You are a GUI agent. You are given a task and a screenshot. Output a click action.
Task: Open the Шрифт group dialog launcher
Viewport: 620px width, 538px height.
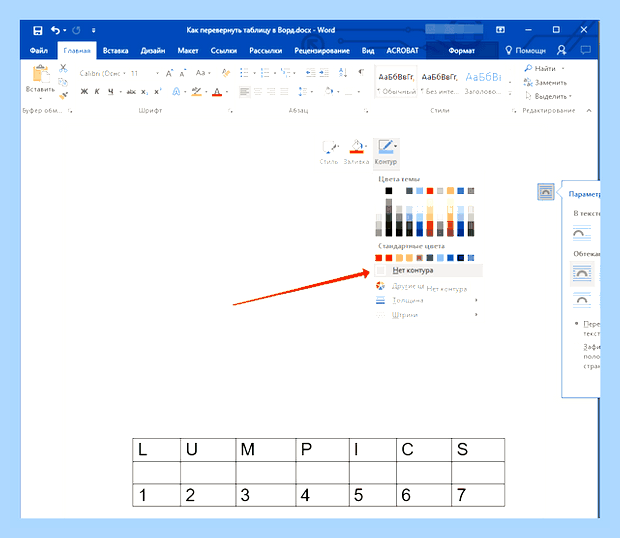tap(230, 111)
